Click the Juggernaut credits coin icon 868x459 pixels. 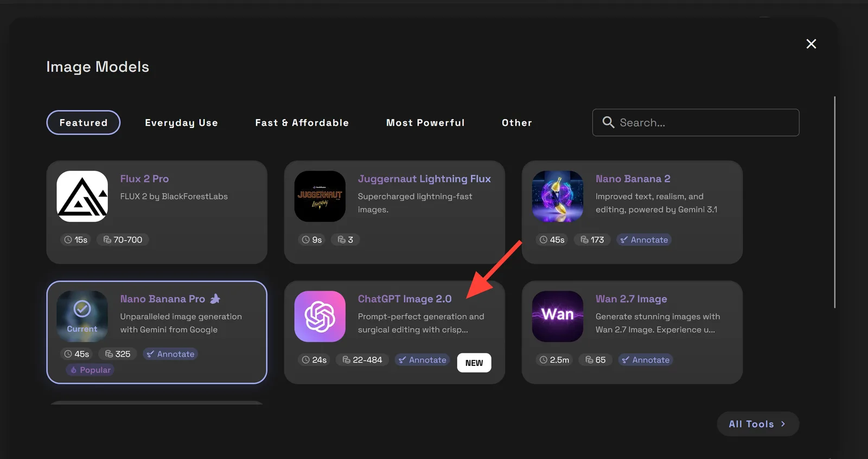(341, 240)
